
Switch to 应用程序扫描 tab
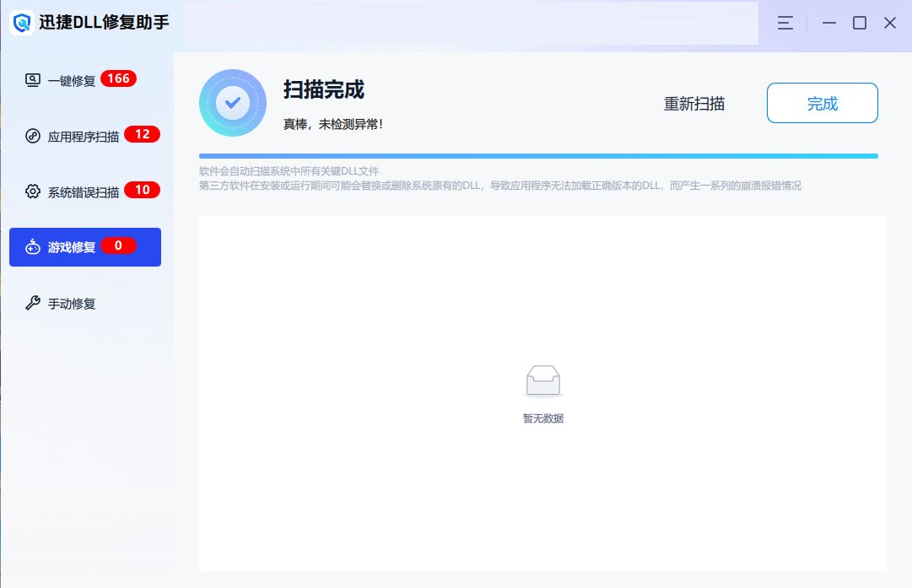tap(85, 136)
